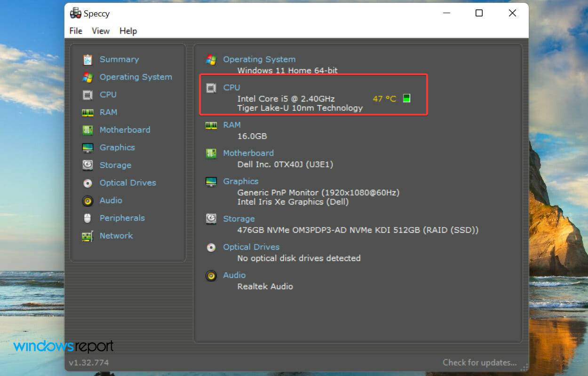Image resolution: width=588 pixels, height=376 pixels.
Task: Click the CPU processor icon in the right panel
Action: (211, 87)
